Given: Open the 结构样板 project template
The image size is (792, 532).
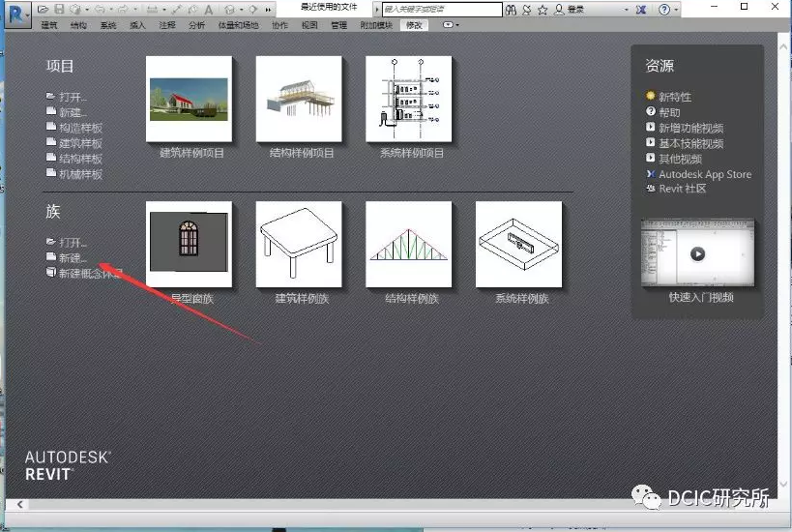Looking at the screenshot, I should click(74, 159).
